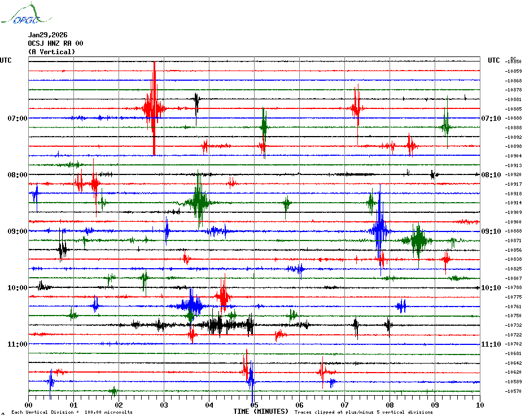525x420 pixels.
Task: Click the 00 minute tick label
Action: (x=29, y=405)
